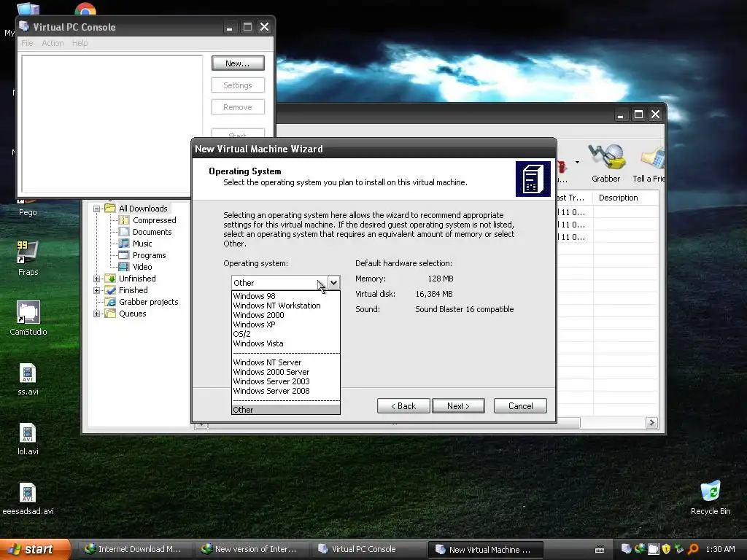Click the security shield tray icon
Image resolution: width=747 pixels, height=560 pixels.
click(666, 549)
